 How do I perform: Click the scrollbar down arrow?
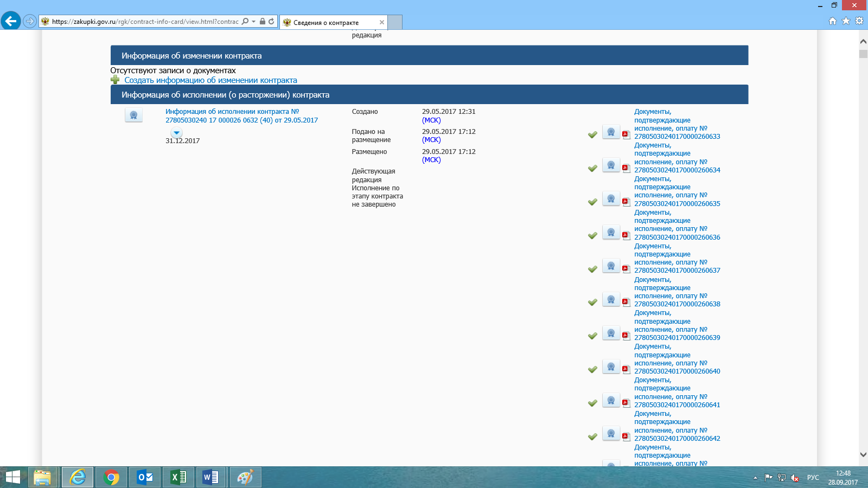pyautogui.click(x=863, y=454)
